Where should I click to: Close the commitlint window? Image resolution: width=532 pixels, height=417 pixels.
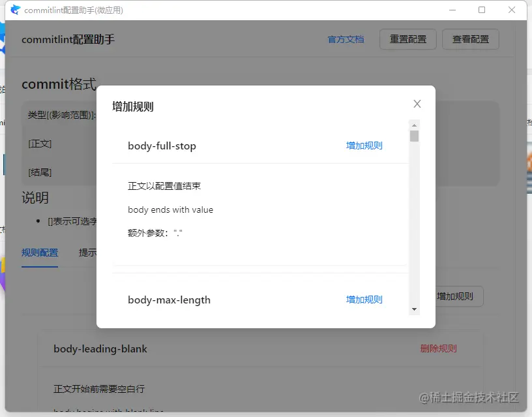coord(512,10)
